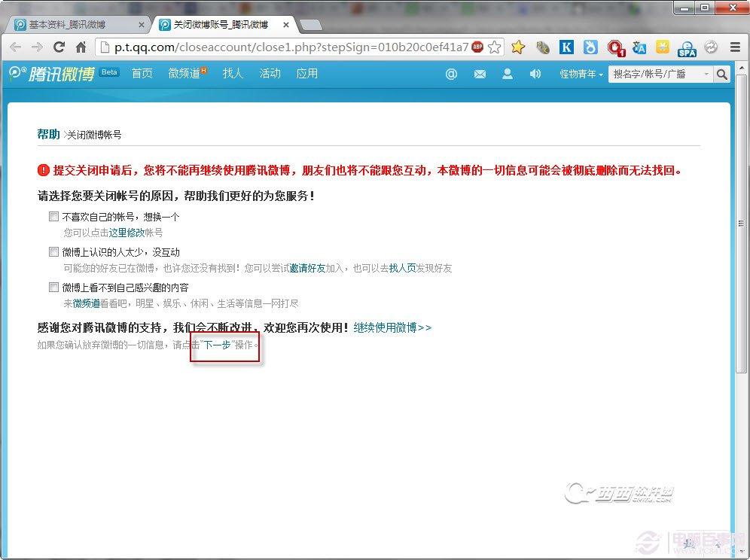This screenshot has height=560, width=750.
Task: Open the 应用 nav item
Action: pyautogui.click(x=306, y=73)
